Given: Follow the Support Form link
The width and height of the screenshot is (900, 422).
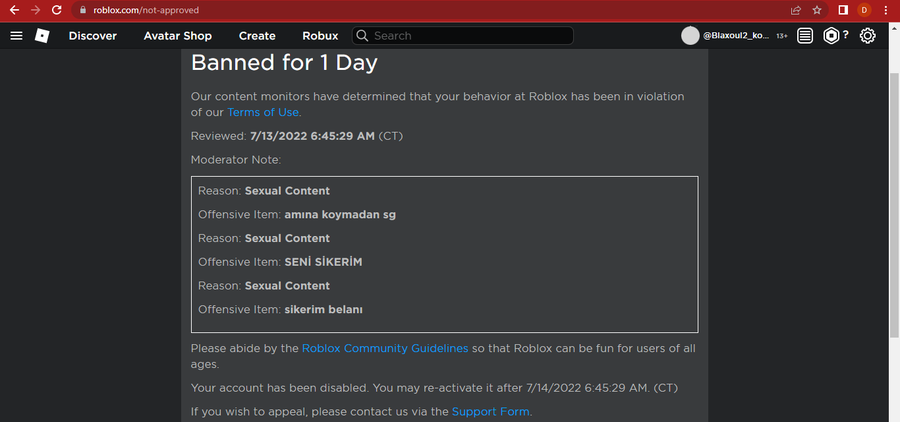Looking at the screenshot, I should [x=490, y=411].
